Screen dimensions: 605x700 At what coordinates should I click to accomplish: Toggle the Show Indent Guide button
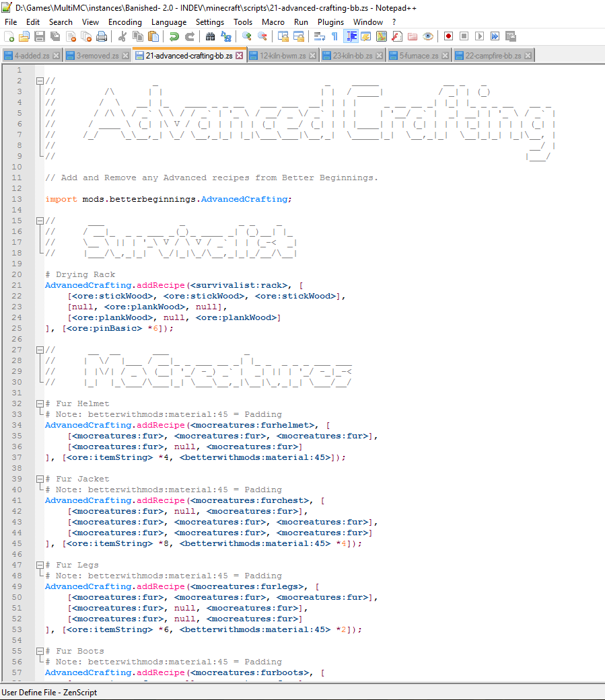[x=351, y=36]
